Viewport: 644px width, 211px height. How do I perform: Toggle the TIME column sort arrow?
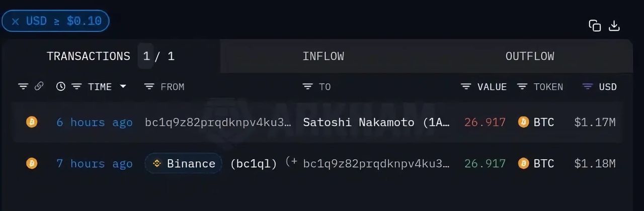pos(123,86)
